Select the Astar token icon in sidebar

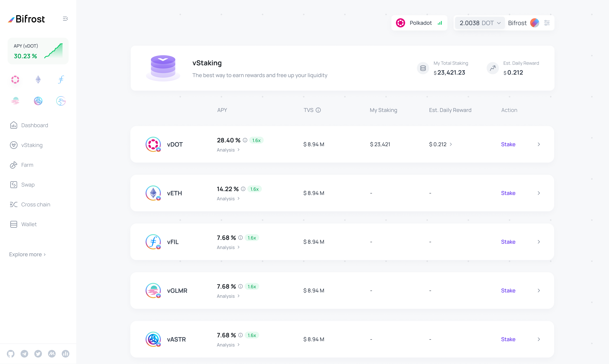pyautogui.click(x=38, y=101)
